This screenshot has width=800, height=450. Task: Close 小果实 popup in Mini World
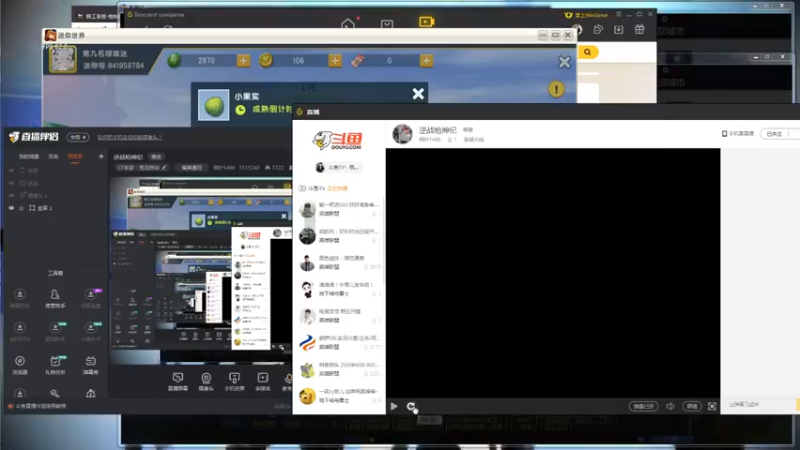tap(418, 94)
